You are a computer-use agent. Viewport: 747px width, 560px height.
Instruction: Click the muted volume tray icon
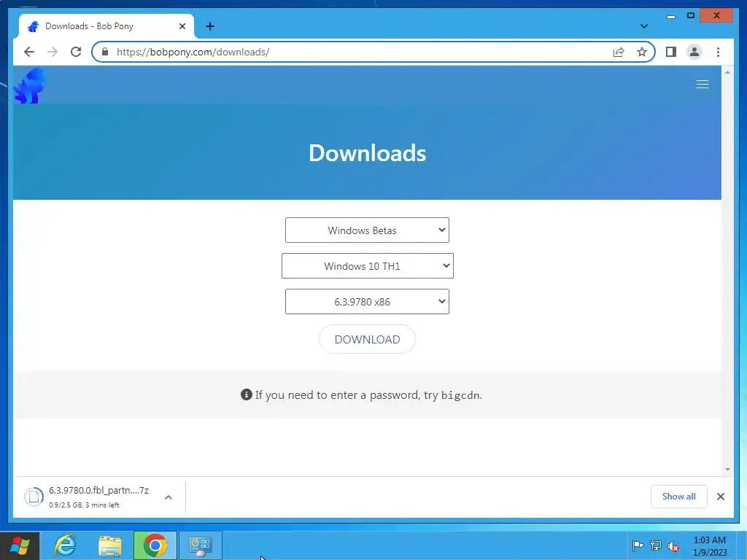(x=673, y=546)
